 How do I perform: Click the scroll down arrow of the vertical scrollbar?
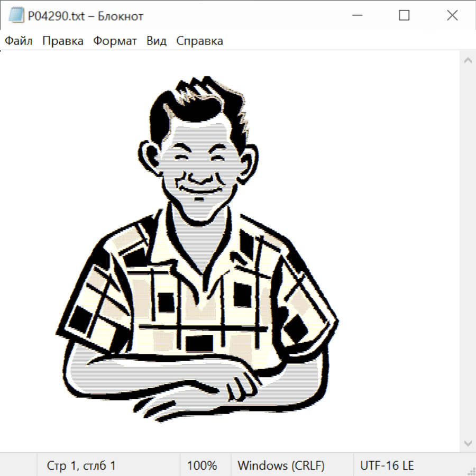(468, 443)
